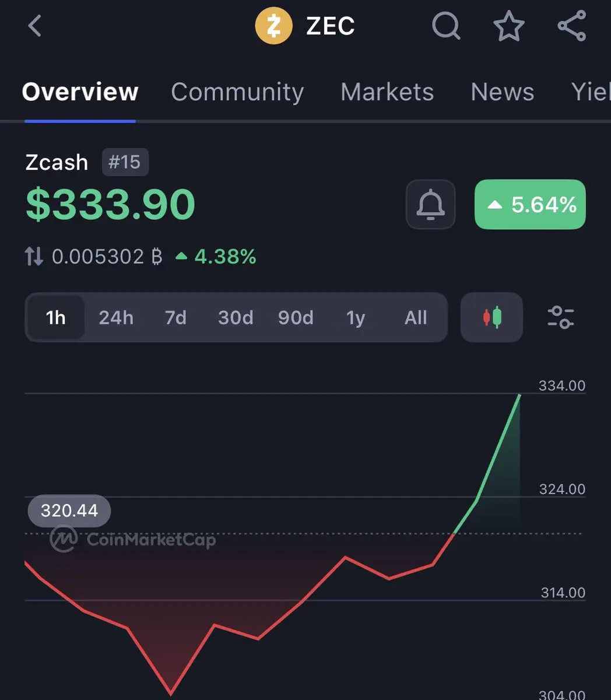Tap the 334.00 axis label
Viewport: 611px width, 700px height.
562,386
